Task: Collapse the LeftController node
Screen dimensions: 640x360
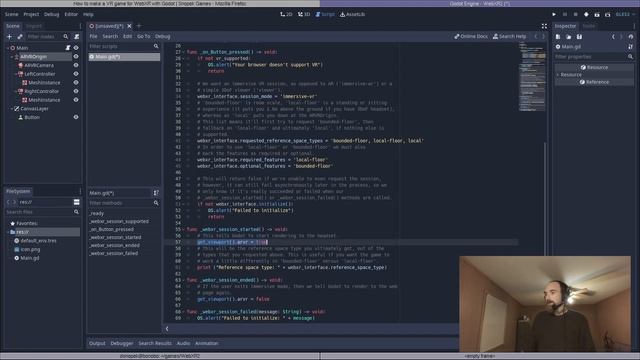Action: [x=16, y=74]
